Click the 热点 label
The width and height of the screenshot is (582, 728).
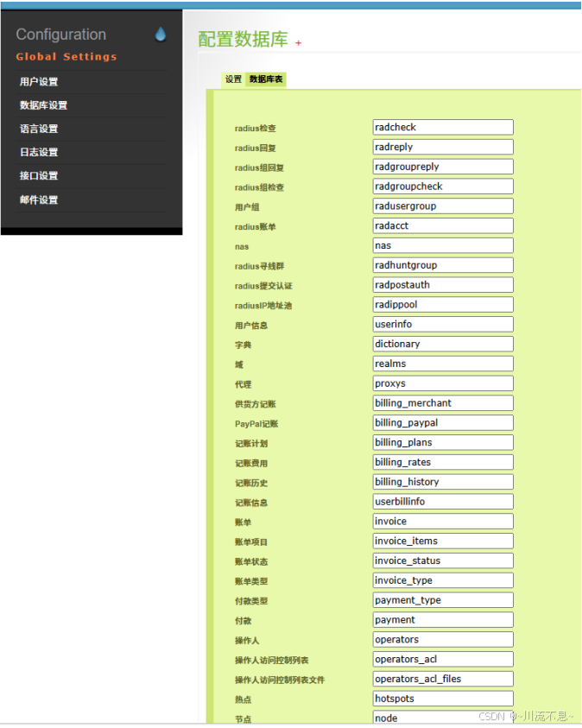click(244, 700)
